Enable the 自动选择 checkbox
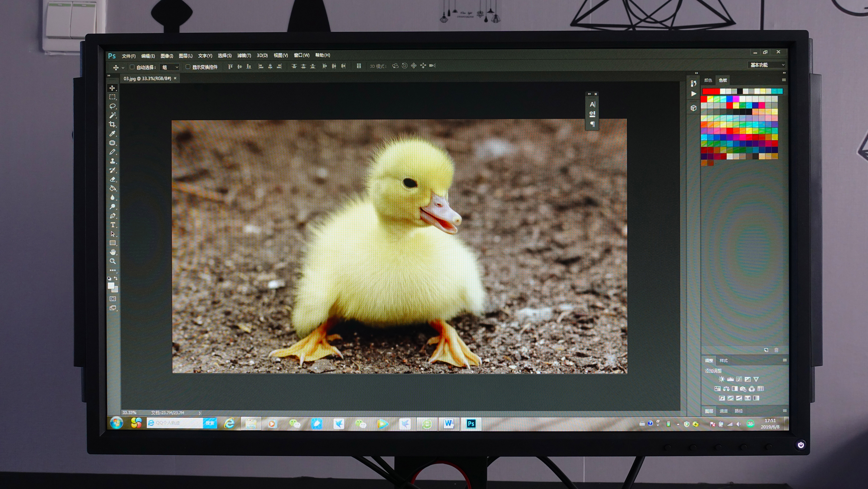The width and height of the screenshot is (868, 489). 132,67
